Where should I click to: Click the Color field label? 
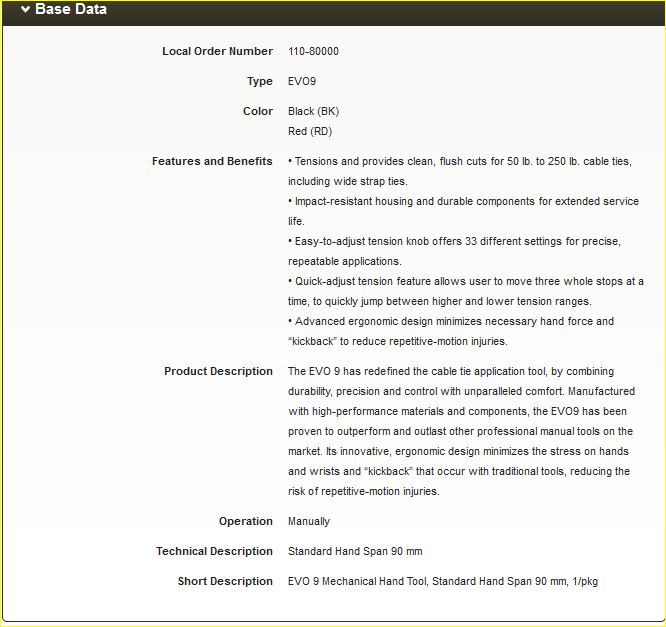(257, 111)
